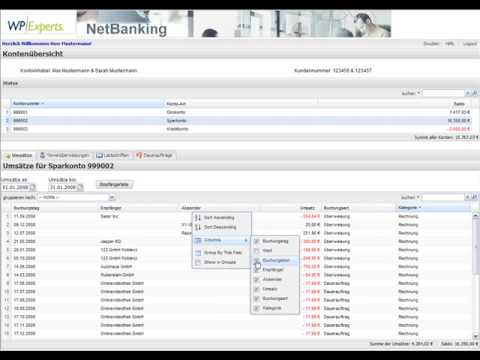
Task: Toggle Show in Groups checkbox in menu
Action: (x=198, y=262)
